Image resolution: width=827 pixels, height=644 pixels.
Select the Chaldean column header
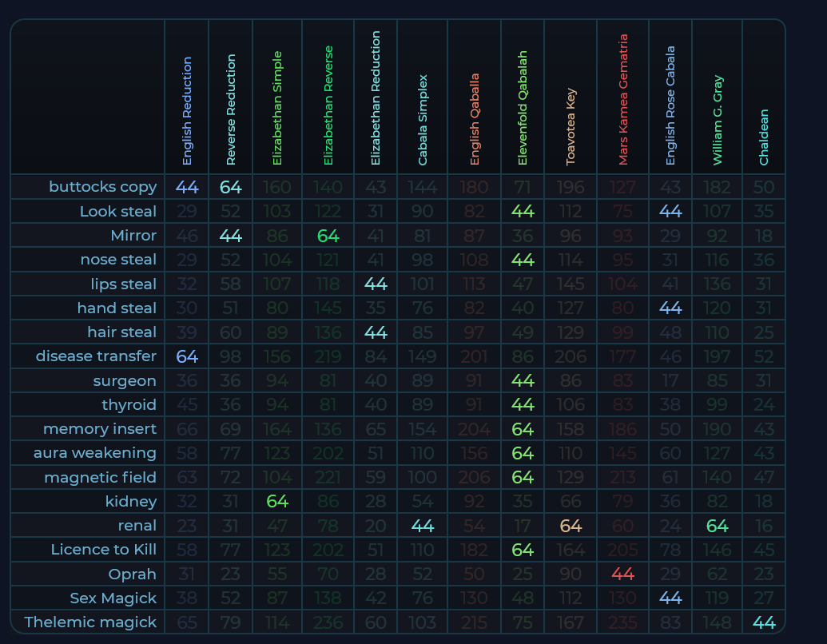(x=764, y=137)
